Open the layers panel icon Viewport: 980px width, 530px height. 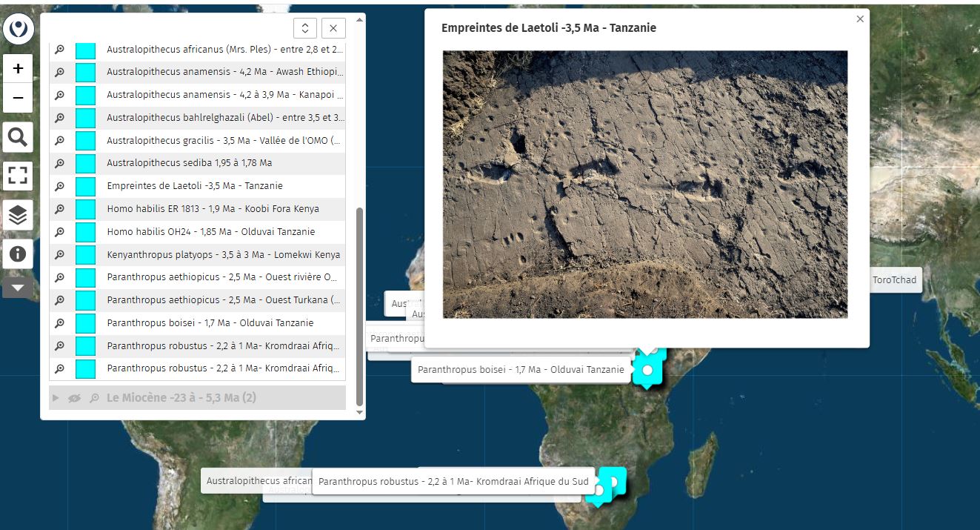[18, 215]
